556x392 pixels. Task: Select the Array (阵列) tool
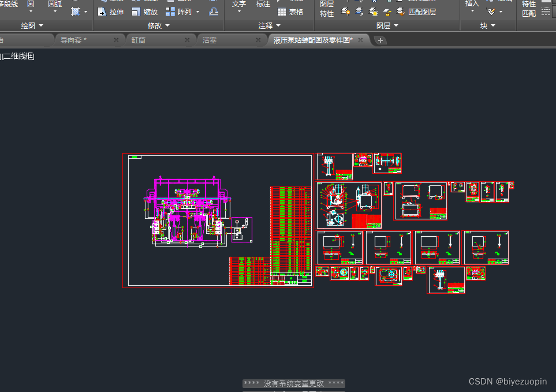click(179, 12)
